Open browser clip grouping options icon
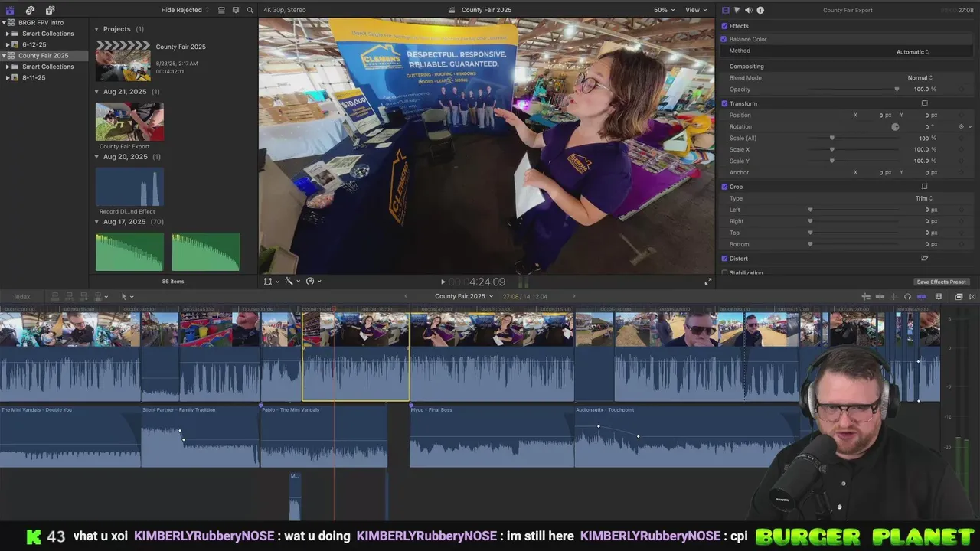This screenshot has height=551, width=980. (235, 10)
